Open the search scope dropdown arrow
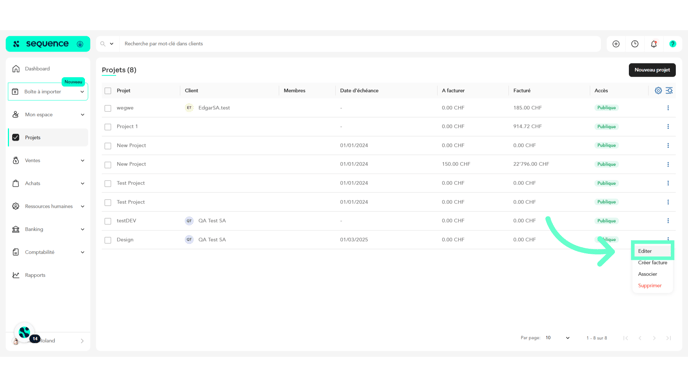 pos(111,44)
